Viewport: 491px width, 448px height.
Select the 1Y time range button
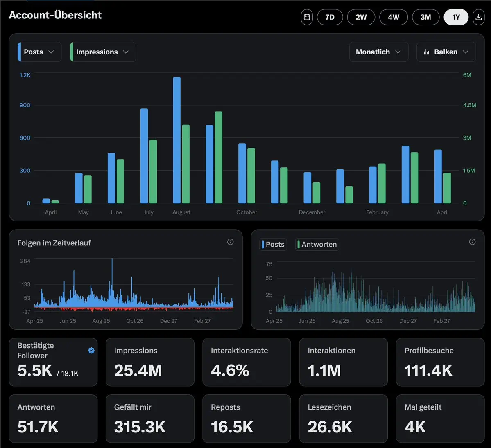(456, 17)
